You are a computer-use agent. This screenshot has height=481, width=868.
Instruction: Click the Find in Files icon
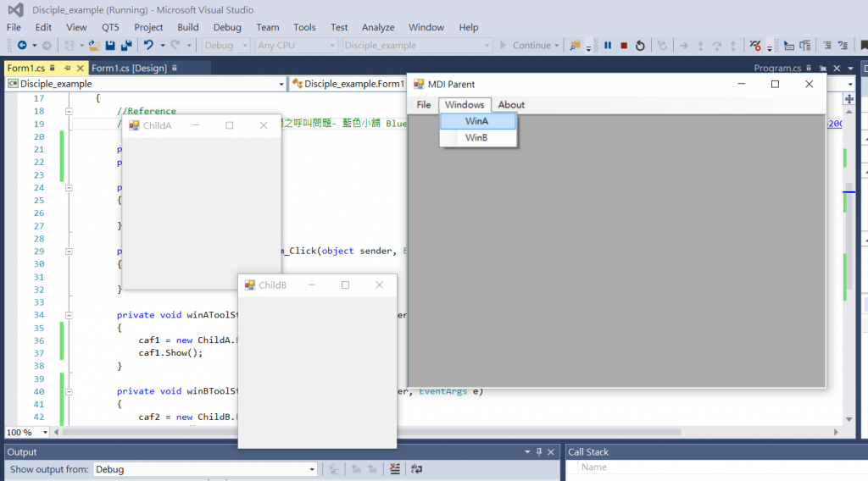[576, 46]
